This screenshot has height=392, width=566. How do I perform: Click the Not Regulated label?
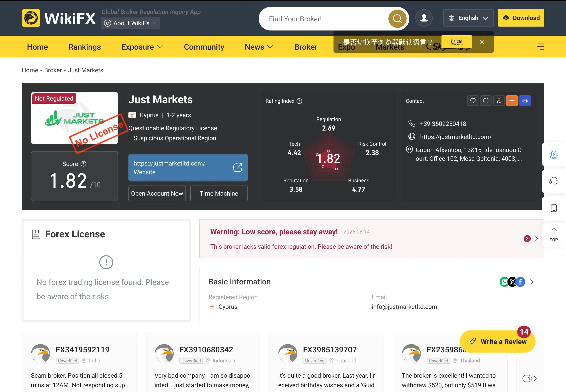54,98
